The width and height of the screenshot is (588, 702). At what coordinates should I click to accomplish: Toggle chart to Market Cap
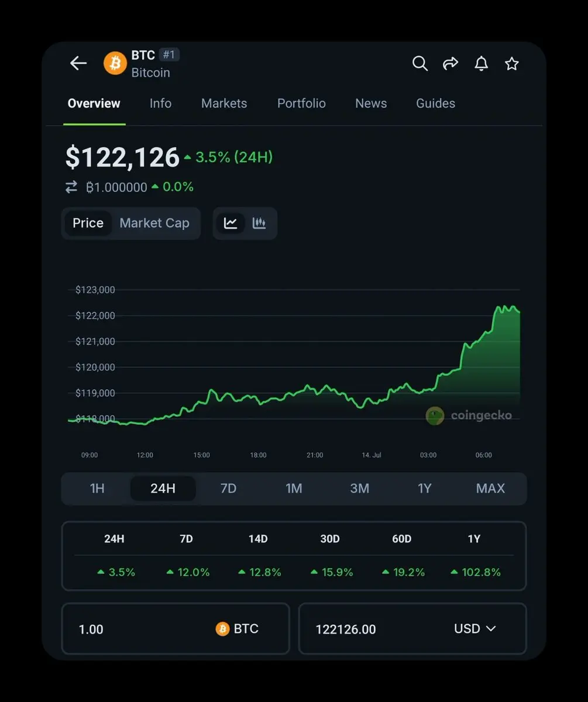pos(154,223)
